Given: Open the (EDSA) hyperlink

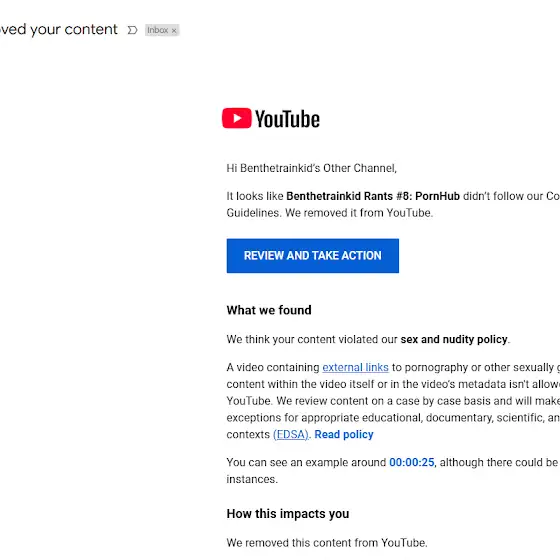Looking at the screenshot, I should click(291, 435).
